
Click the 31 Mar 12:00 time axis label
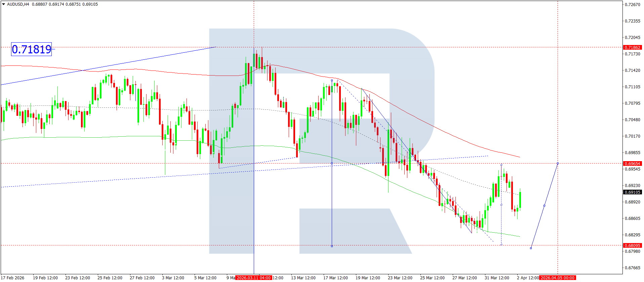click(496, 278)
